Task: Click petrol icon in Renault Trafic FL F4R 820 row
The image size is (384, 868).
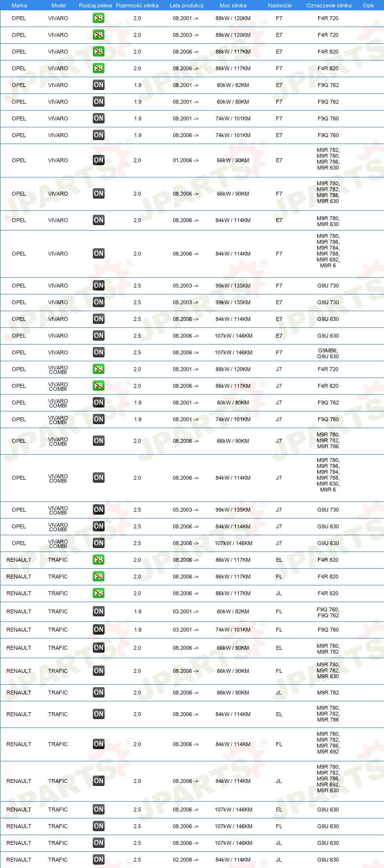Action: (x=99, y=577)
